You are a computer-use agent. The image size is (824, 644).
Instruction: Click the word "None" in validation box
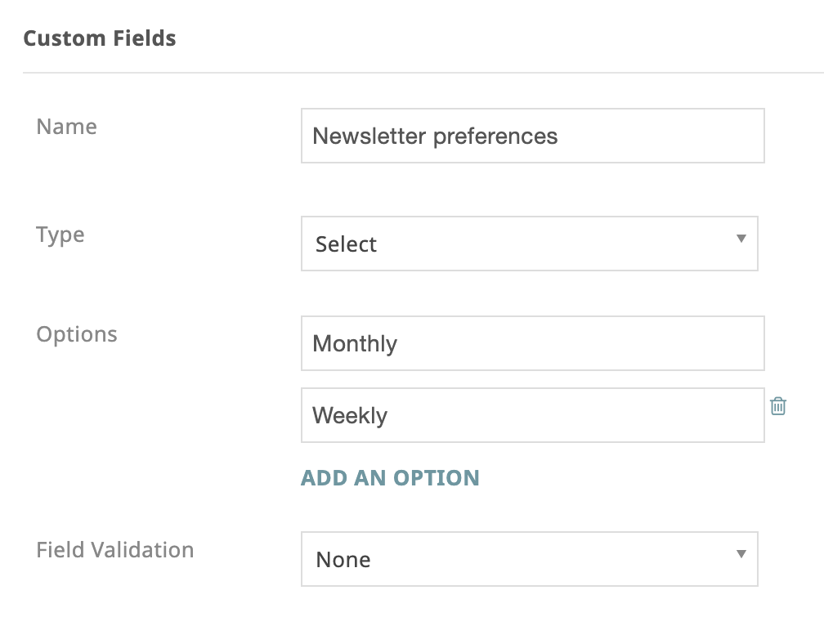pyautogui.click(x=343, y=560)
